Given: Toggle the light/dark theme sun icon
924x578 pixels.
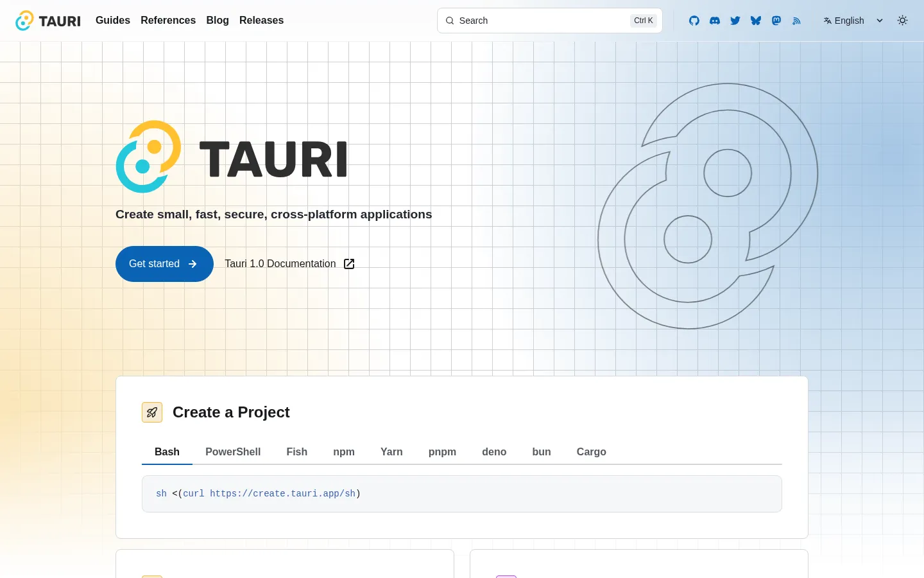Looking at the screenshot, I should (903, 21).
